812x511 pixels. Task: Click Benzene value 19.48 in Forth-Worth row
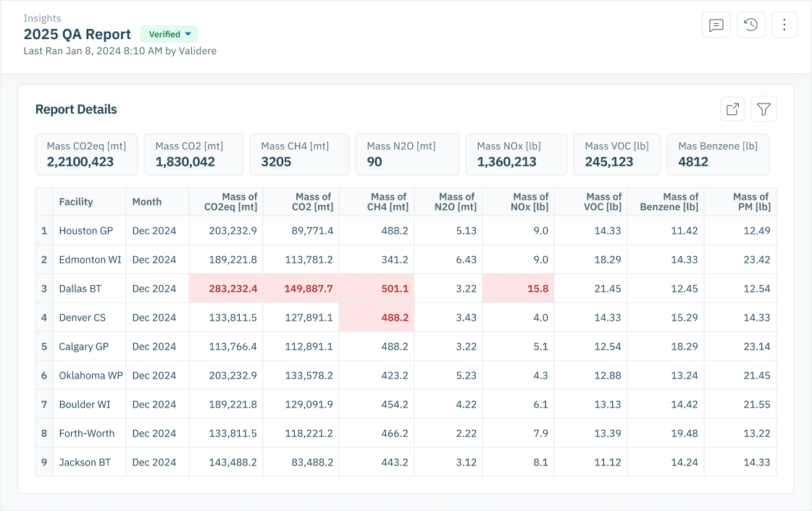click(685, 434)
